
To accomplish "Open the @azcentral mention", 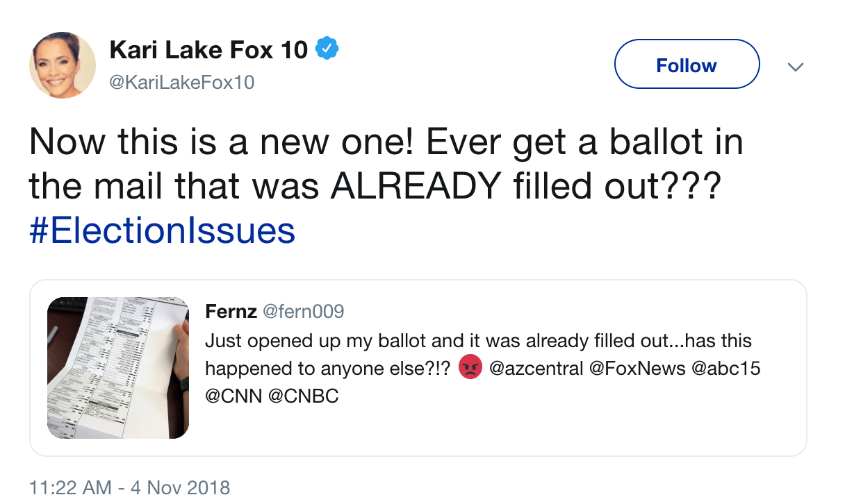I will 536,368.
